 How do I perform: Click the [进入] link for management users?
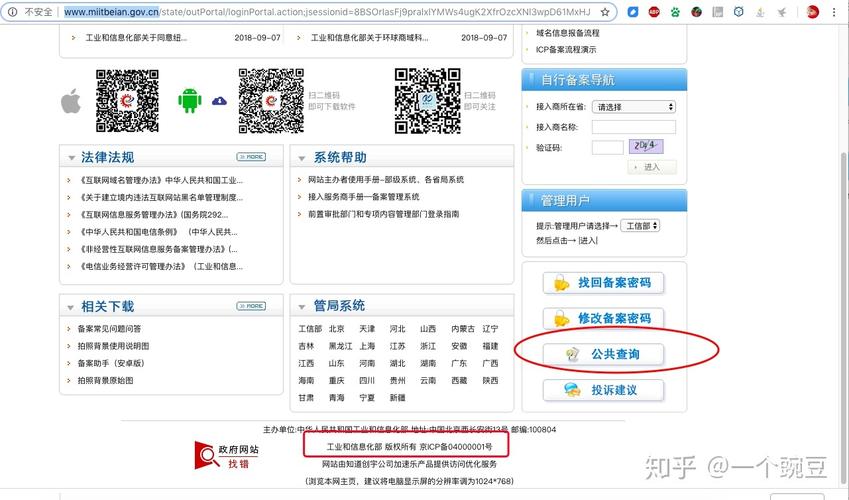pyautogui.click(x=588, y=241)
